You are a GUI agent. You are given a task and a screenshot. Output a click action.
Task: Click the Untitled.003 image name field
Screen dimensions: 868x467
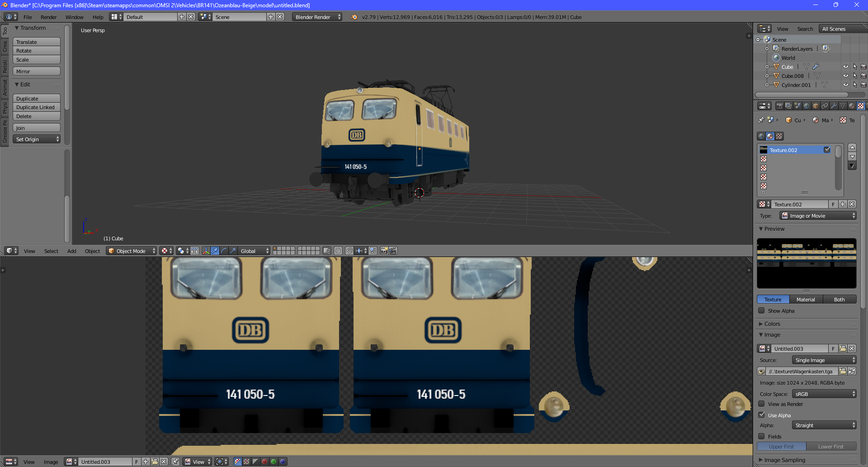[799, 348]
